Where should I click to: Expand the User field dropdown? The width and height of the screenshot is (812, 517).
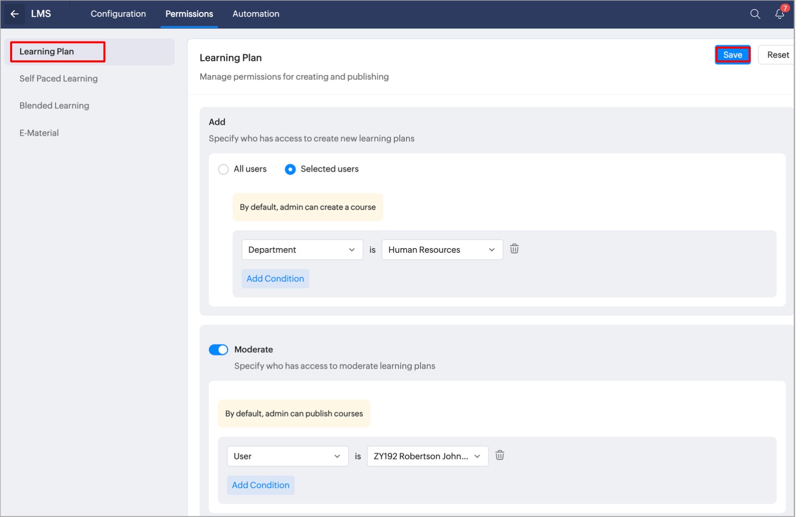(x=287, y=456)
